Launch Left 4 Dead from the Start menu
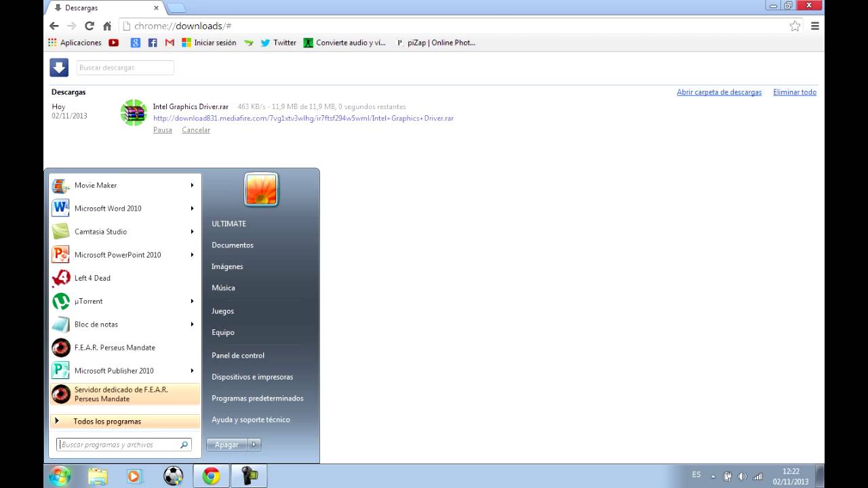868x488 pixels. [x=125, y=278]
